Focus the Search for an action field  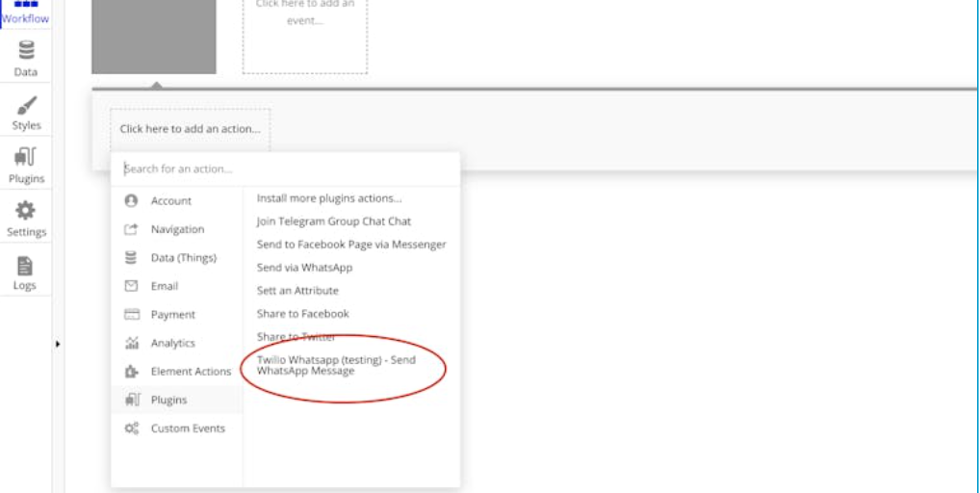click(x=286, y=169)
